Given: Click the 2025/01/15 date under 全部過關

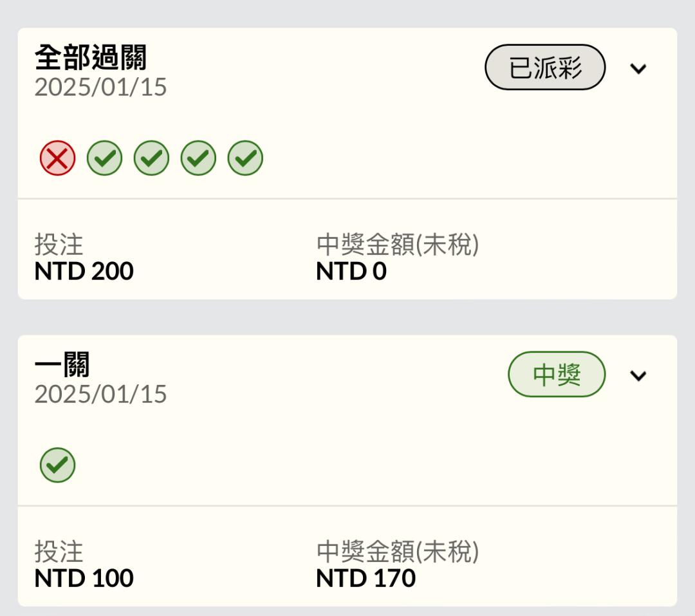Looking at the screenshot, I should click(100, 87).
